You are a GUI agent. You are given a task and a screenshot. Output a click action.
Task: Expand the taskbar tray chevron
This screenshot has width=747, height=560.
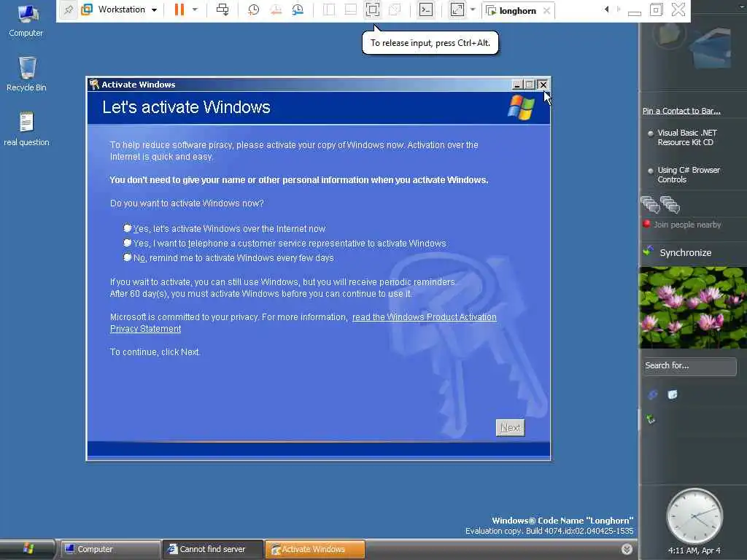click(x=627, y=549)
